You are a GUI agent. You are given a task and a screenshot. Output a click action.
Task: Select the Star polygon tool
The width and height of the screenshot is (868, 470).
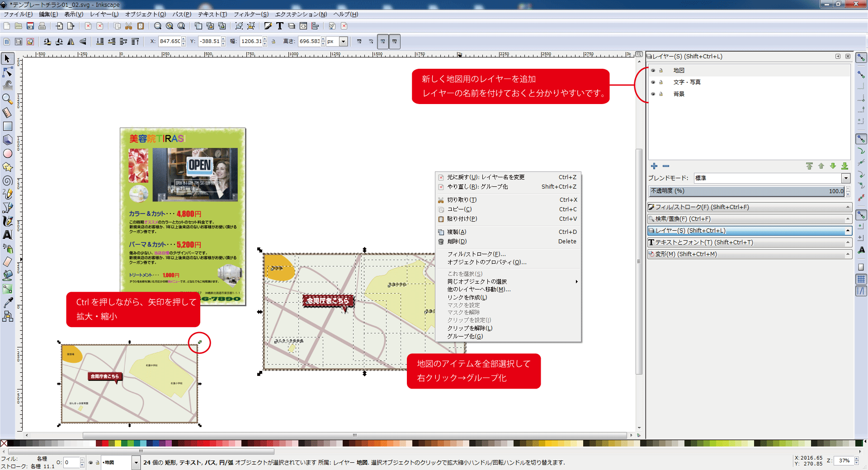click(7, 167)
